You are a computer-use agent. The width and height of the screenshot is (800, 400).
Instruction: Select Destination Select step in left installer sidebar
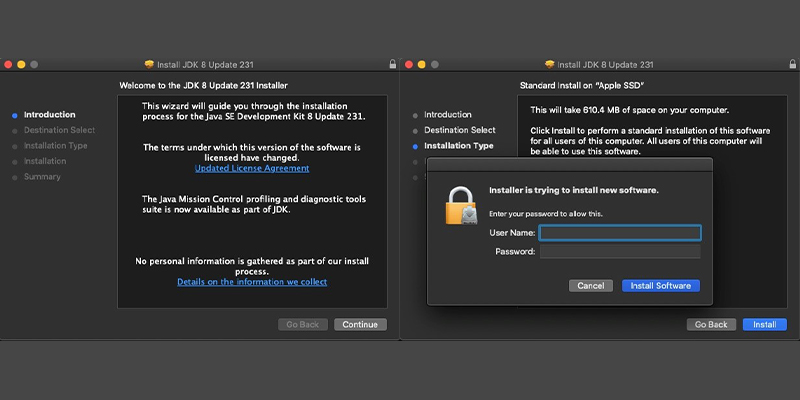tap(59, 130)
